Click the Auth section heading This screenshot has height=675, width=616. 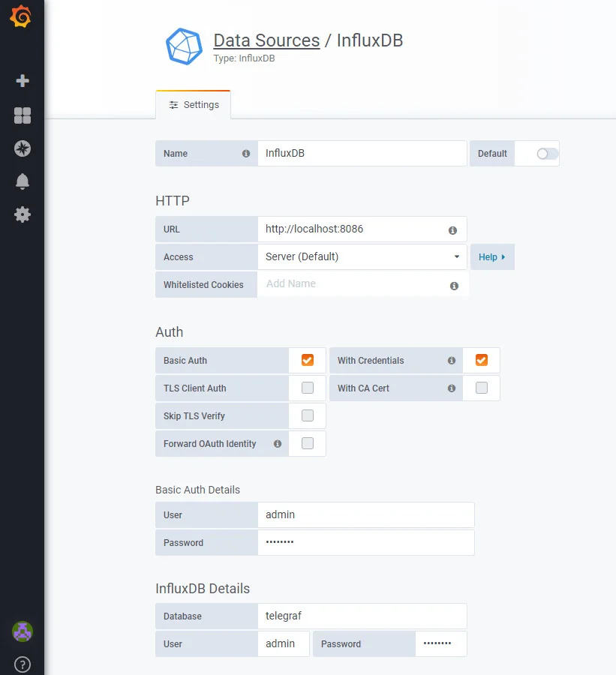(x=170, y=332)
